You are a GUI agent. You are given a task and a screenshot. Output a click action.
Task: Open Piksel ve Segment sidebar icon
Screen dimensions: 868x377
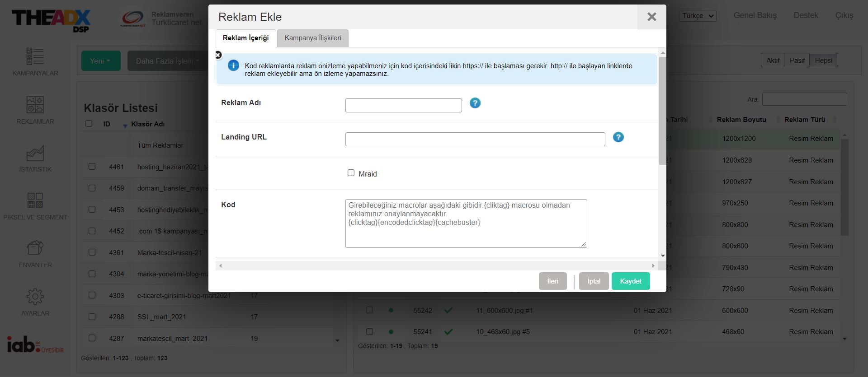pos(35,200)
